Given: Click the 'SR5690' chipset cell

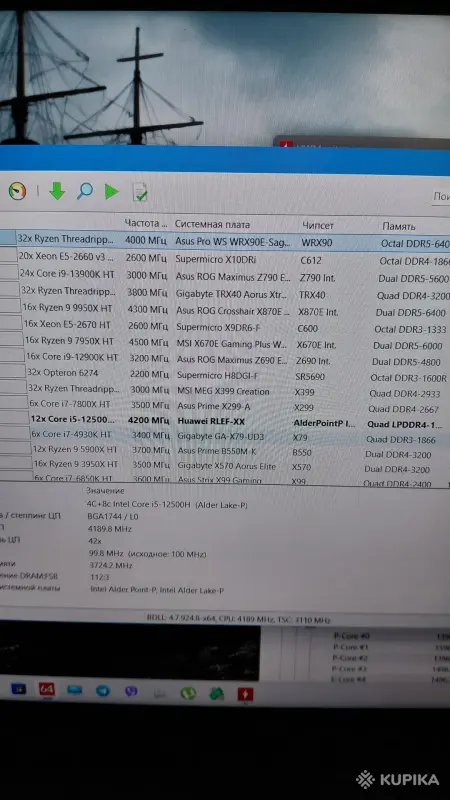Looking at the screenshot, I should 310,377.
